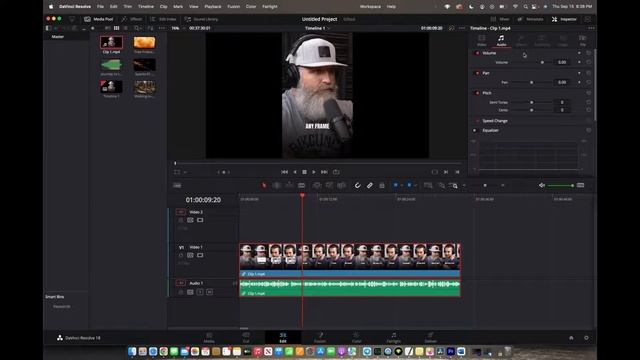This screenshot has height=360, width=640.
Task: Open the Media Pool search dropdown
Action: 138,28
